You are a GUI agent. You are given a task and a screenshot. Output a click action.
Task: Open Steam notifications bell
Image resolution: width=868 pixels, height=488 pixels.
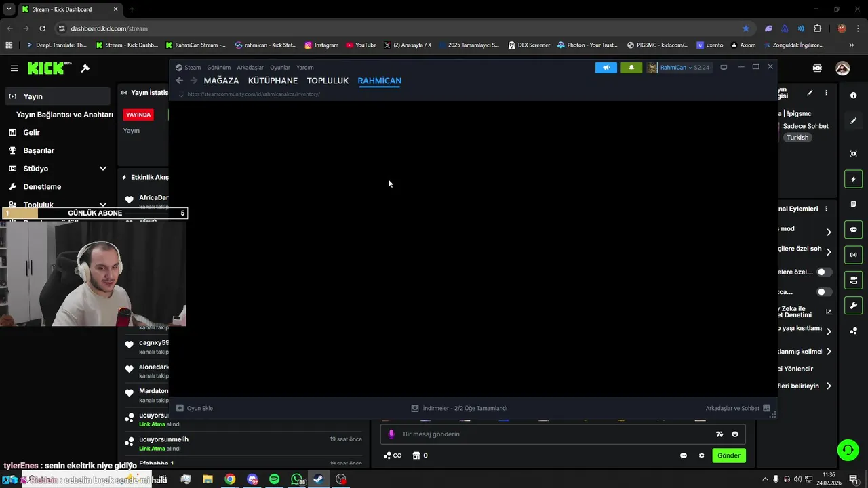coord(631,68)
